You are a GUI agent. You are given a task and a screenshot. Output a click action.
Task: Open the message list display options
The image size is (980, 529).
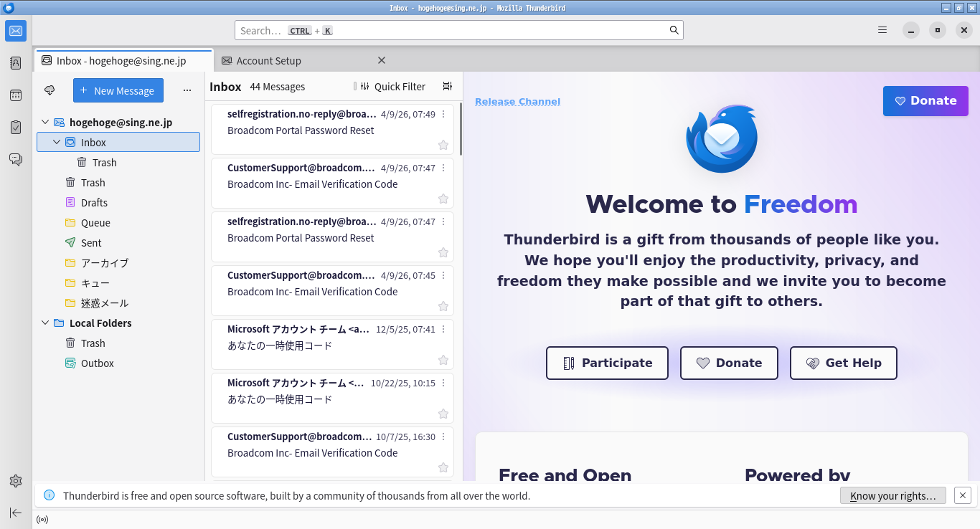(447, 85)
